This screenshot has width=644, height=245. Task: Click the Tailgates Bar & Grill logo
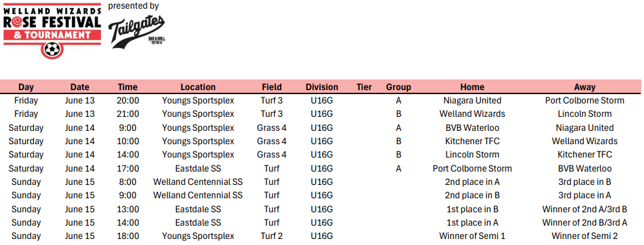click(x=137, y=31)
